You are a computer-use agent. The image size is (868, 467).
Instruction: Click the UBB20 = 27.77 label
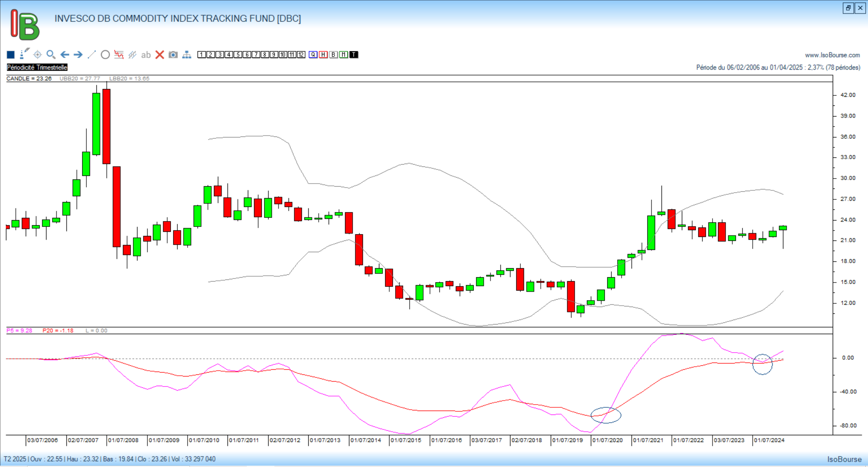click(x=80, y=79)
